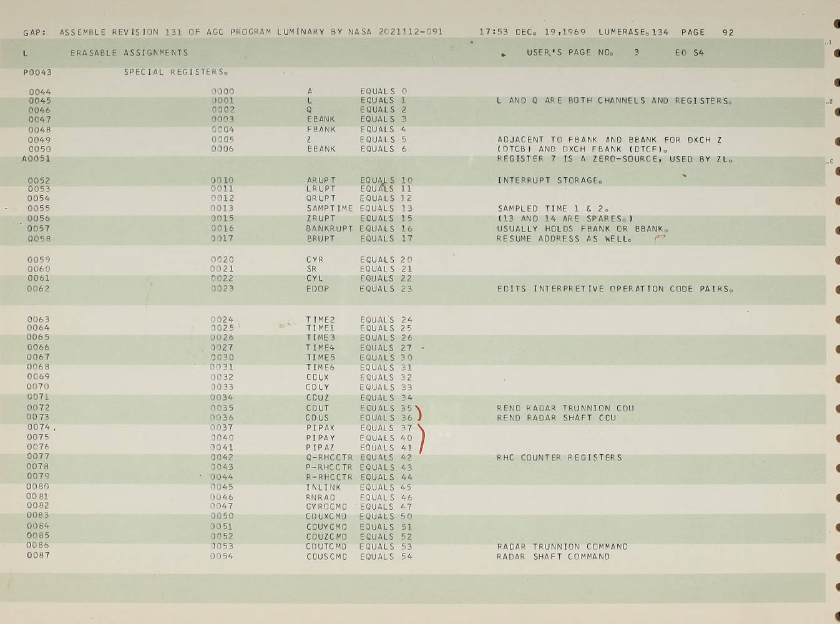
Task: Click the symbol 'TIME5'
Action: 321,358
